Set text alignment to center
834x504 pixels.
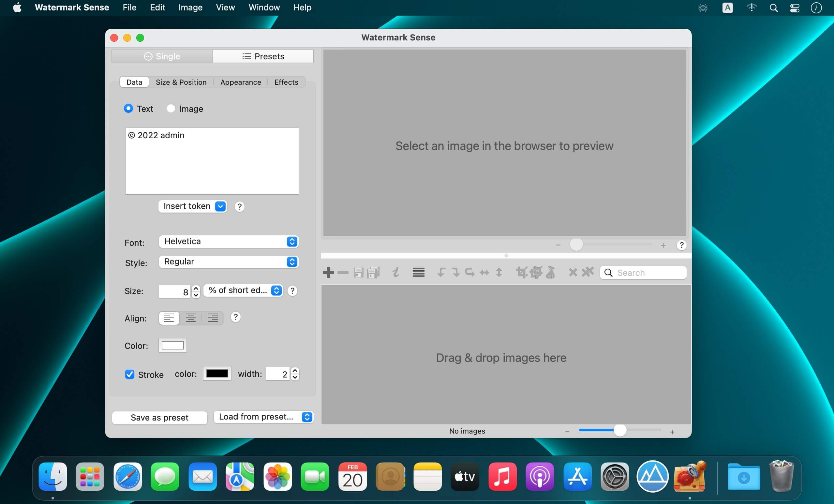point(190,318)
